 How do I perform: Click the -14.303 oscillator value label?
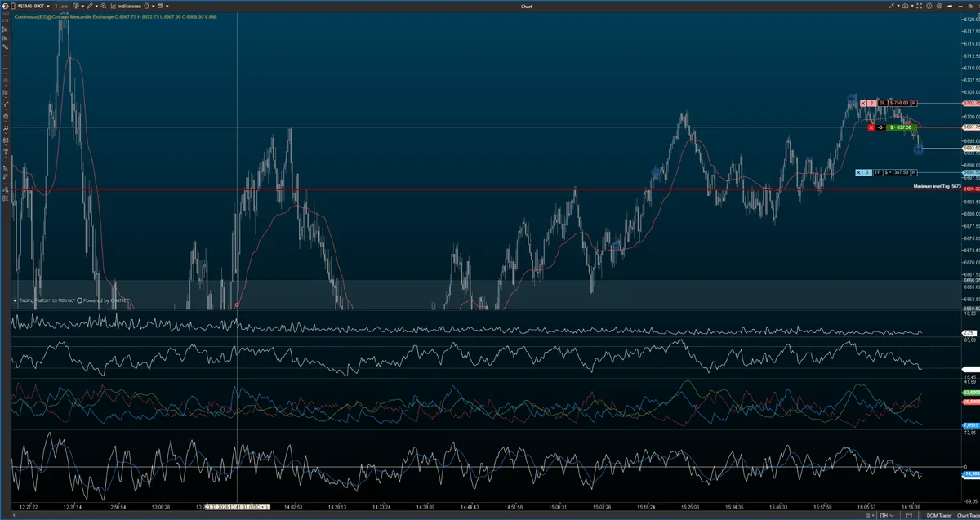point(971,473)
